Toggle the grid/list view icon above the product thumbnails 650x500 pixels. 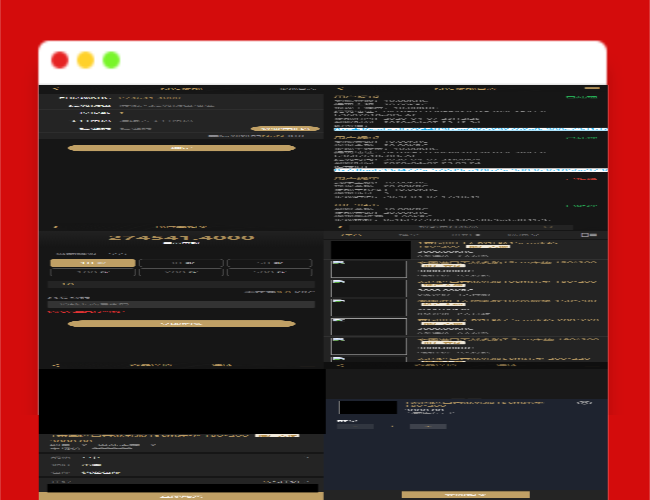pyautogui.click(x=589, y=235)
